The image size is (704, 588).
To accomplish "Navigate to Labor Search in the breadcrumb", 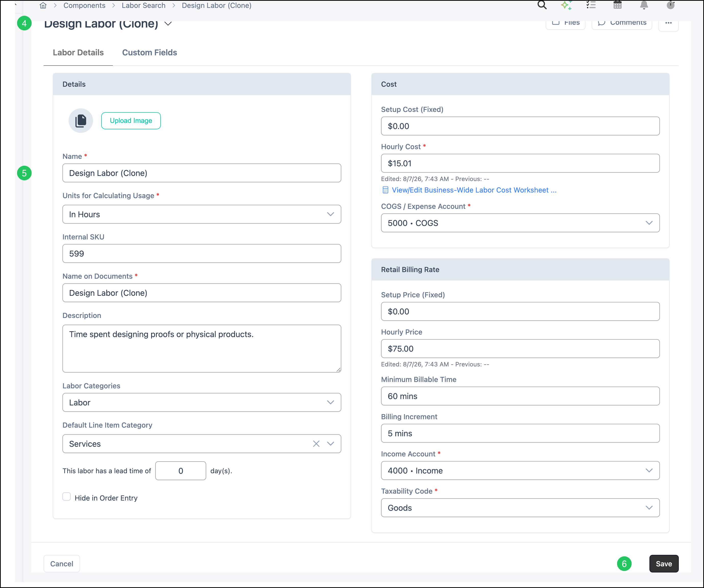I will click(144, 5).
